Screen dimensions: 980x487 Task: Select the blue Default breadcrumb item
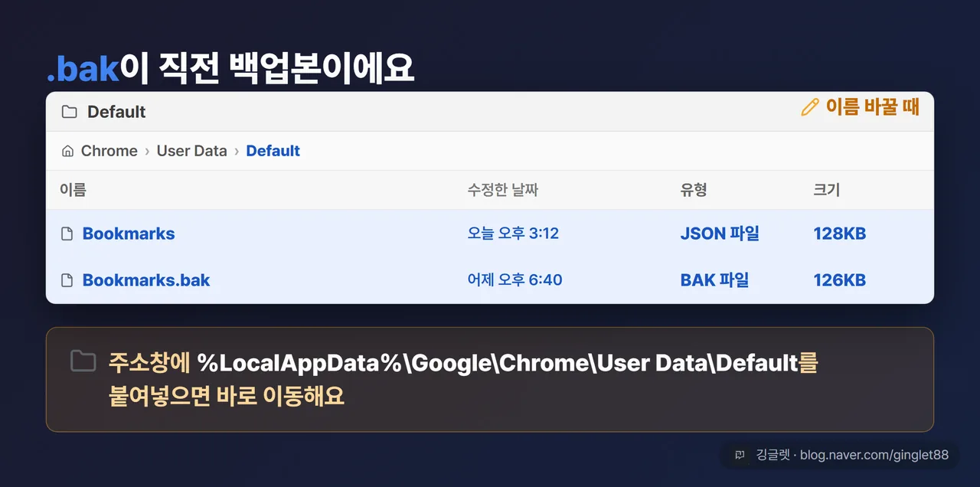(273, 151)
